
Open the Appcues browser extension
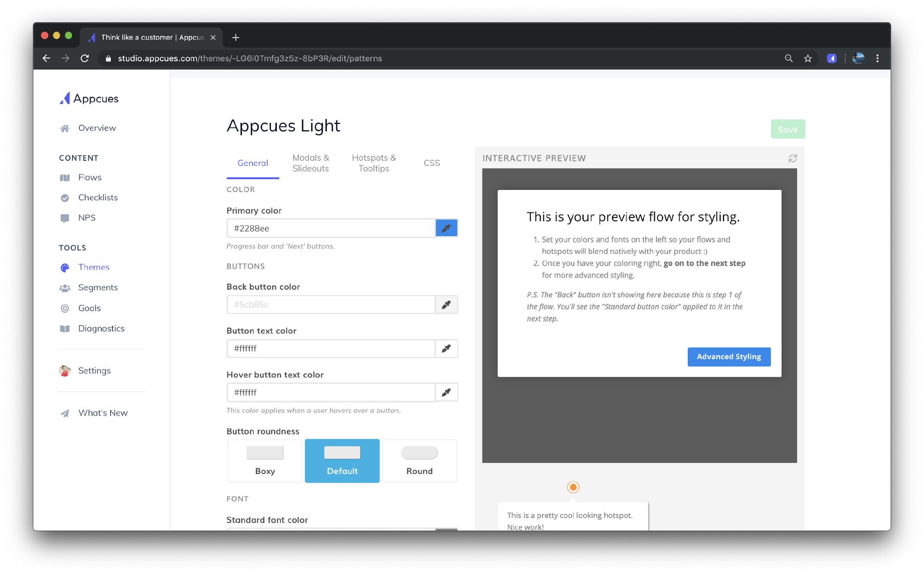coord(832,58)
